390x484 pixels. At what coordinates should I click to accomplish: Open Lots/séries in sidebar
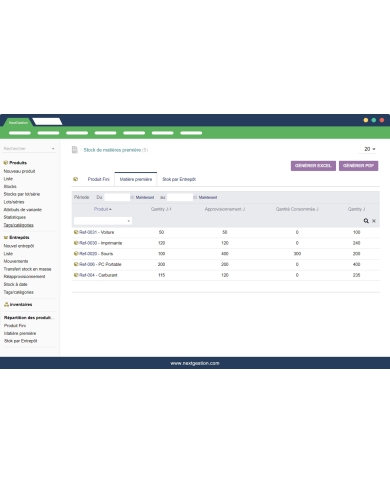coord(14,202)
